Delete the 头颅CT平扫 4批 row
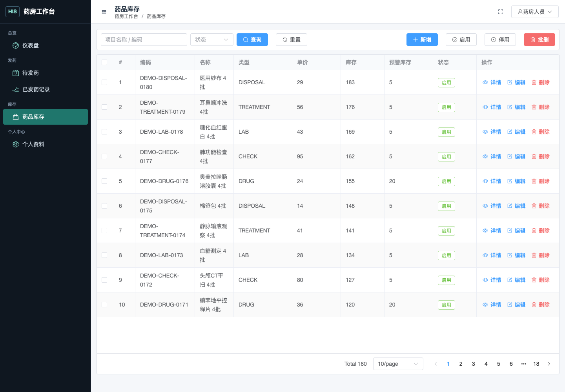The height and width of the screenshot is (392, 565). click(541, 280)
